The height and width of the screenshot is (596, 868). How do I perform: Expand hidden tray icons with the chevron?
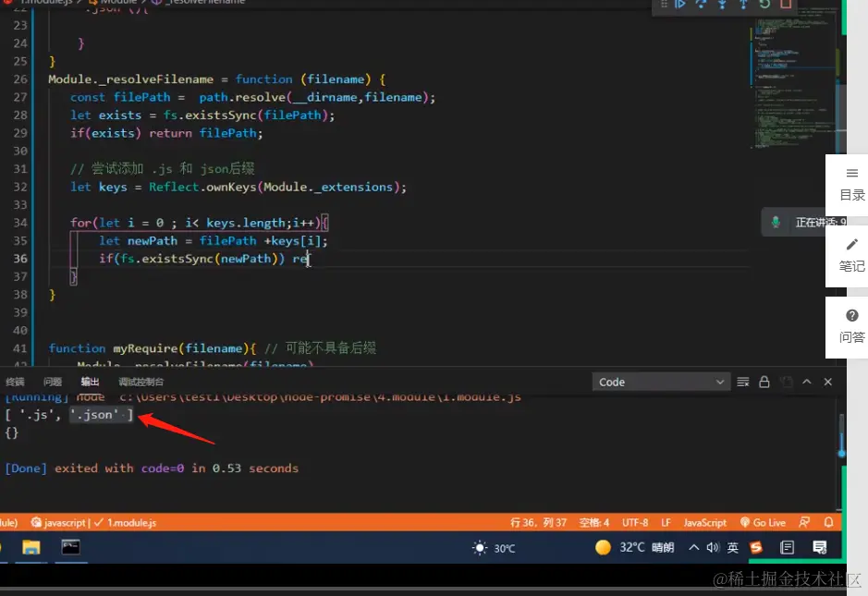click(x=693, y=547)
